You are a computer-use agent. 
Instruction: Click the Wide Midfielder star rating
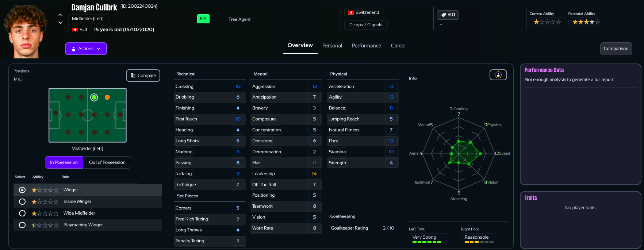click(45, 214)
